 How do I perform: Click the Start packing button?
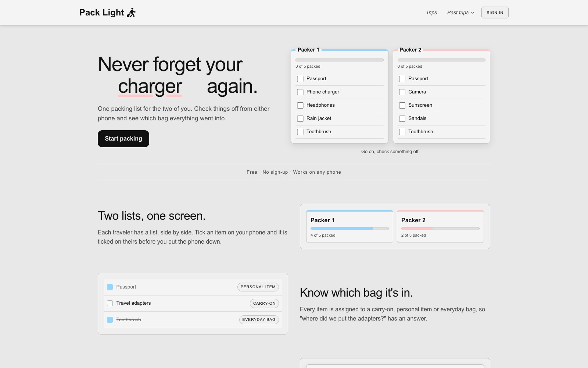[x=123, y=139]
